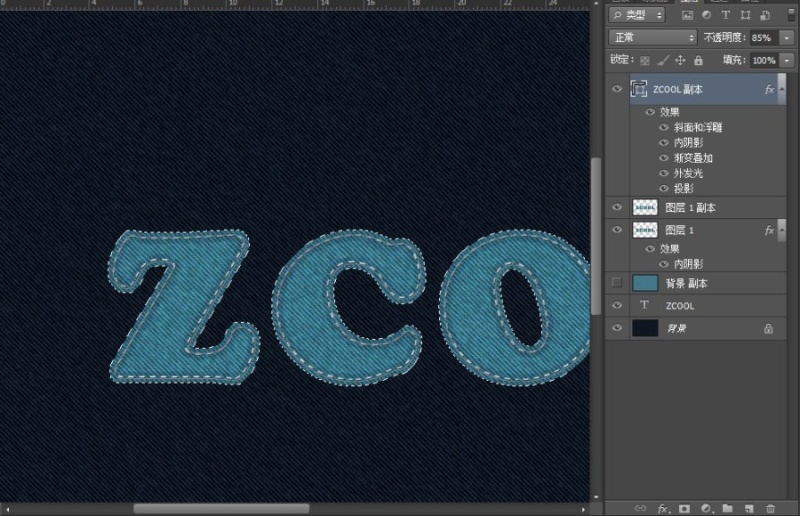Hide the ZCOOL 副本 layer
The height and width of the screenshot is (516, 800).
[617, 89]
